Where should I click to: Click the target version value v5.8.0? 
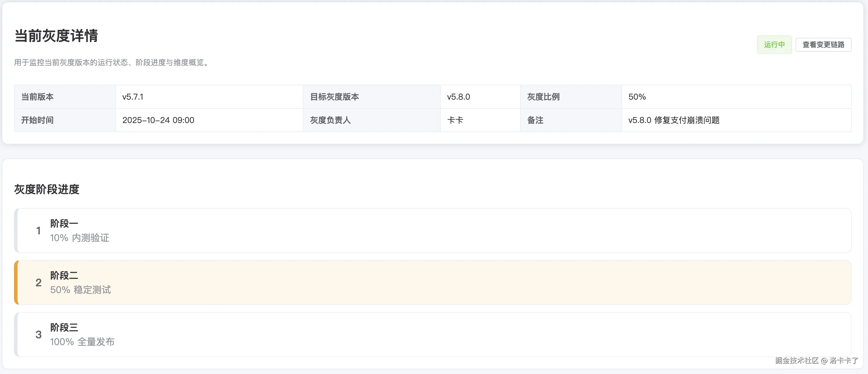coord(458,97)
